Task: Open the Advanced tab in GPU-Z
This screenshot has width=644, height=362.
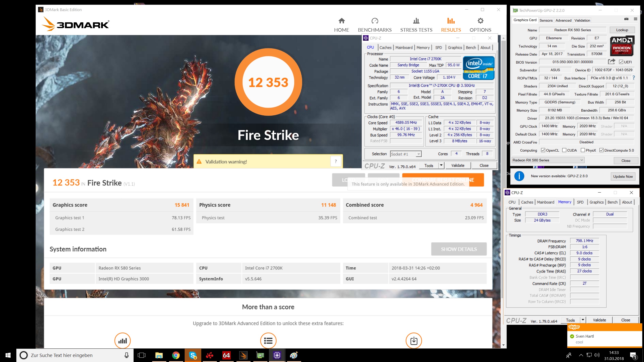Action: [563, 20]
